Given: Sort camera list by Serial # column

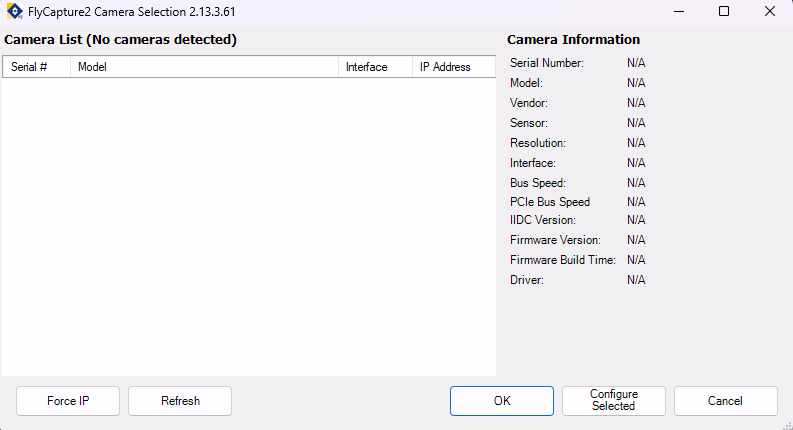Looking at the screenshot, I should tap(36, 67).
